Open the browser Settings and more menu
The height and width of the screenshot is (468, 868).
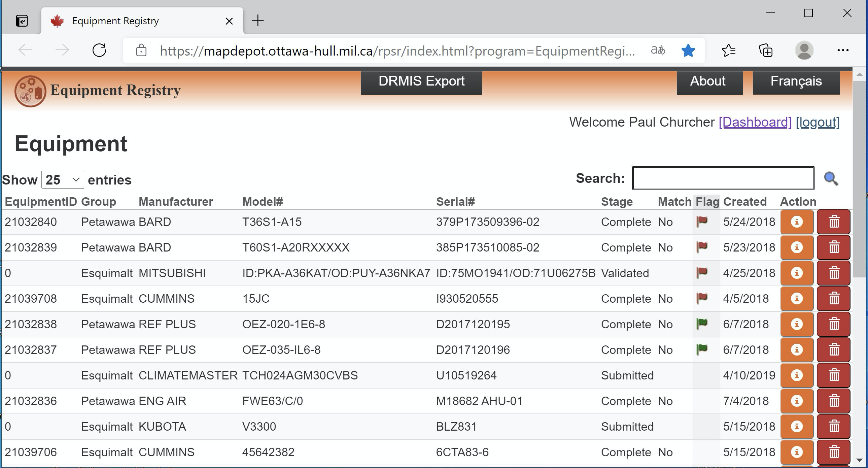click(x=843, y=51)
